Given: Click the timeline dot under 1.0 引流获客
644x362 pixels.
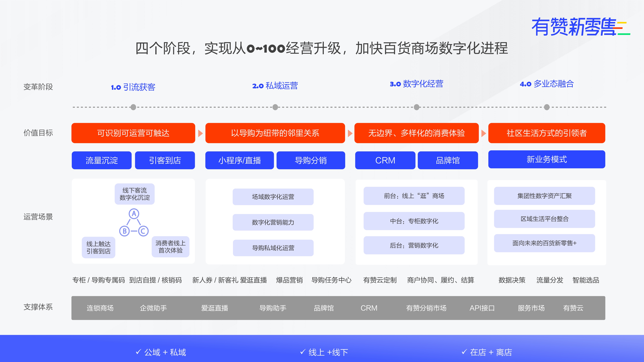Looking at the screenshot, I should 133,107.
